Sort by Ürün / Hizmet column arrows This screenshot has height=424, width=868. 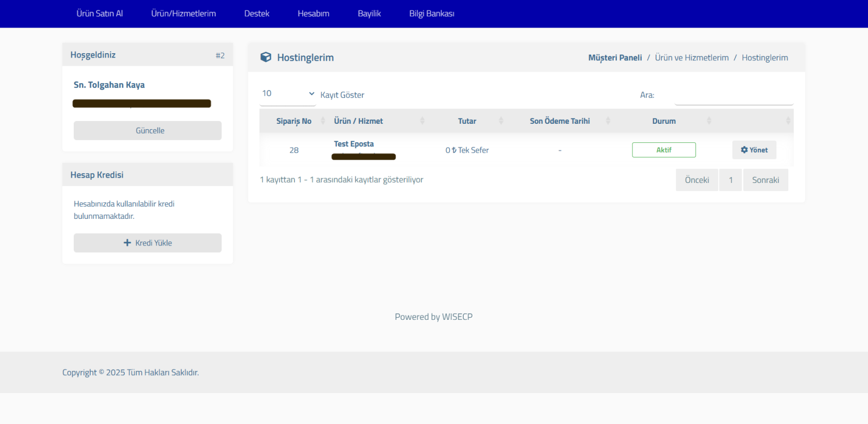click(x=422, y=121)
